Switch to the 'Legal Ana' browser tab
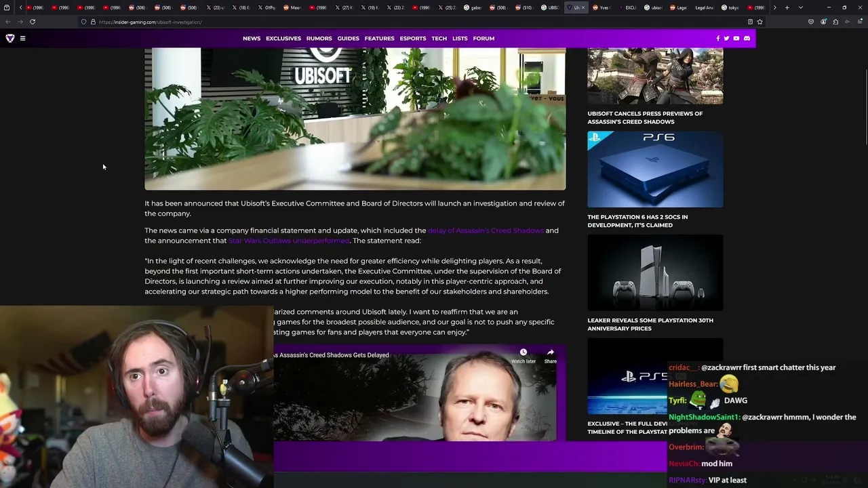The width and height of the screenshot is (868, 488). 703,7
